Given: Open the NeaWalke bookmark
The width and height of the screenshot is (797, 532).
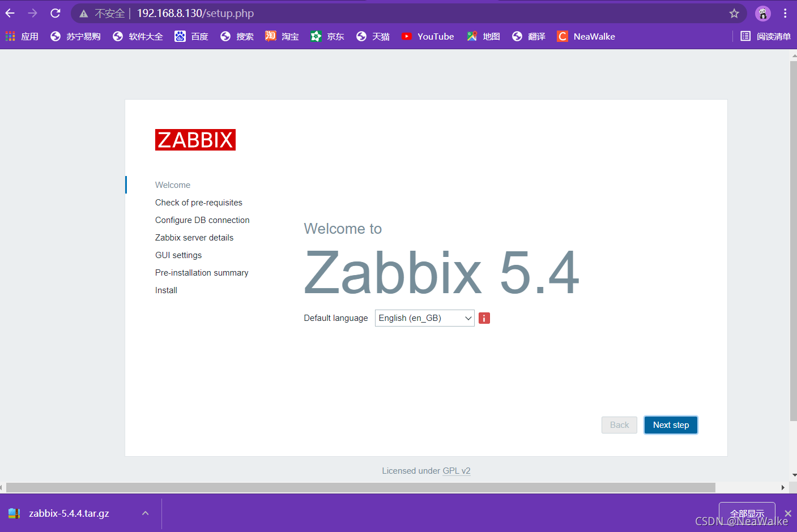Looking at the screenshot, I should (586, 36).
